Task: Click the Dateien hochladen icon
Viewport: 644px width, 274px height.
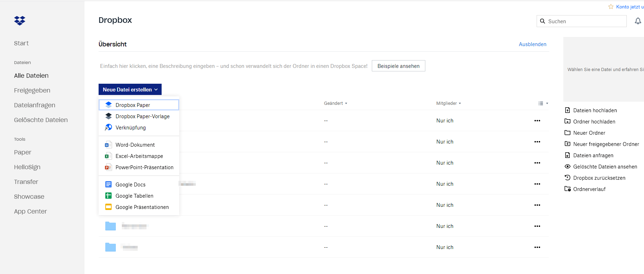Action: [567, 110]
